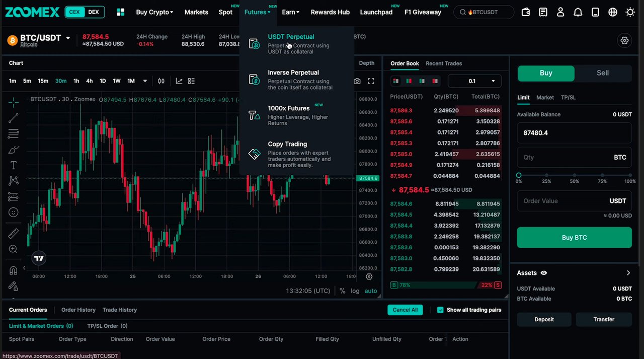Toggle the magnet snap mode
This screenshot has height=359, width=644.
(x=14, y=270)
